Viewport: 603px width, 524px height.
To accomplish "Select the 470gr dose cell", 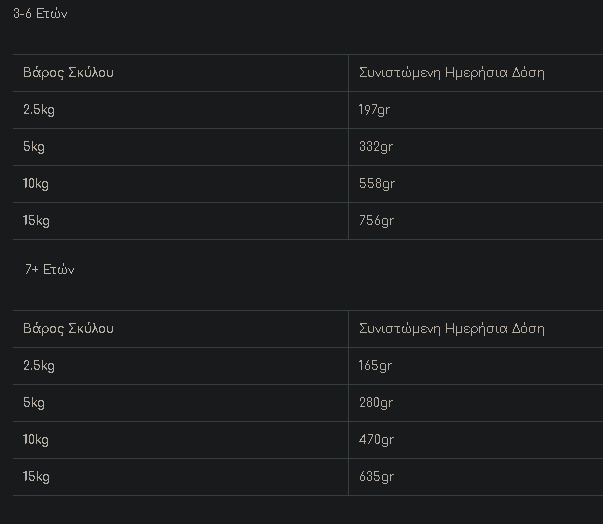I will [376, 440].
